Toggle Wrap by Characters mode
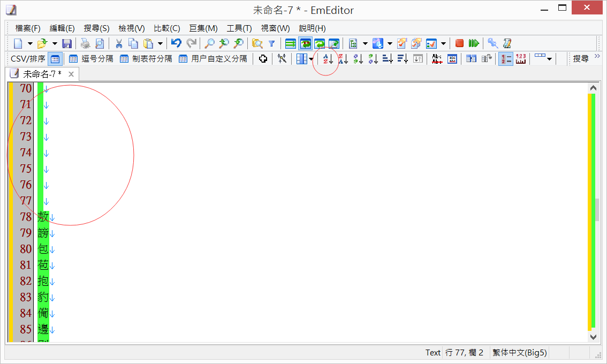Screen dimensions: 607x364 (306, 43)
